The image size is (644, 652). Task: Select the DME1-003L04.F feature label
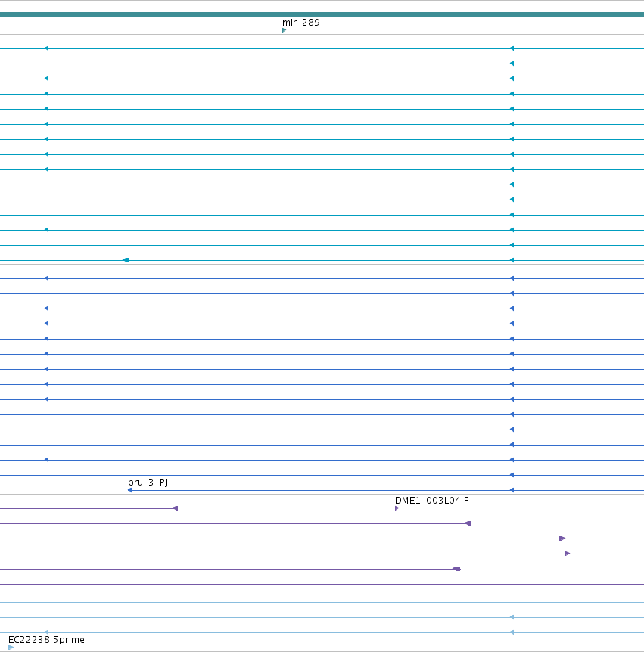[431, 500]
